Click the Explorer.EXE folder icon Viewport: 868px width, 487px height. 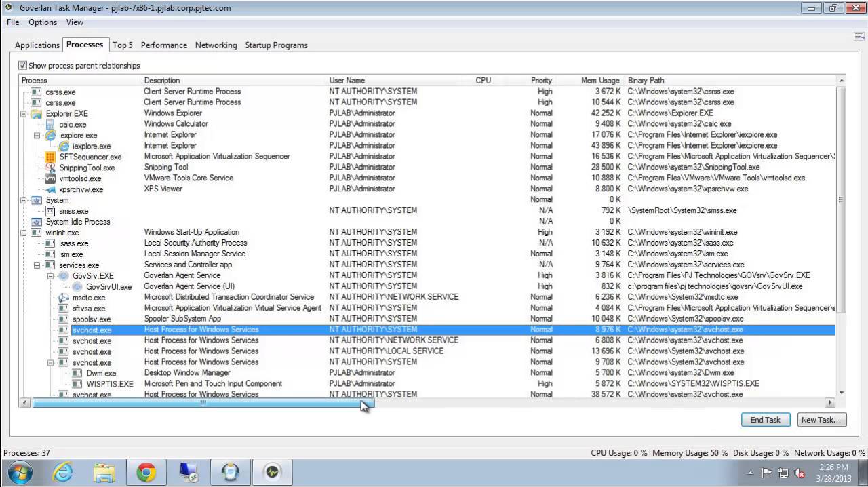[x=37, y=113]
